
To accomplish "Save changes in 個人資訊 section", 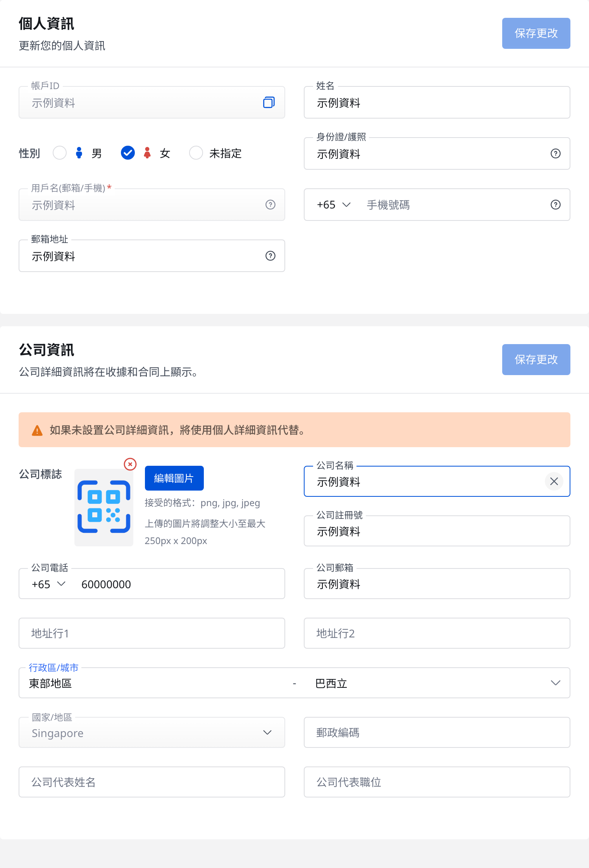I will coord(536,33).
